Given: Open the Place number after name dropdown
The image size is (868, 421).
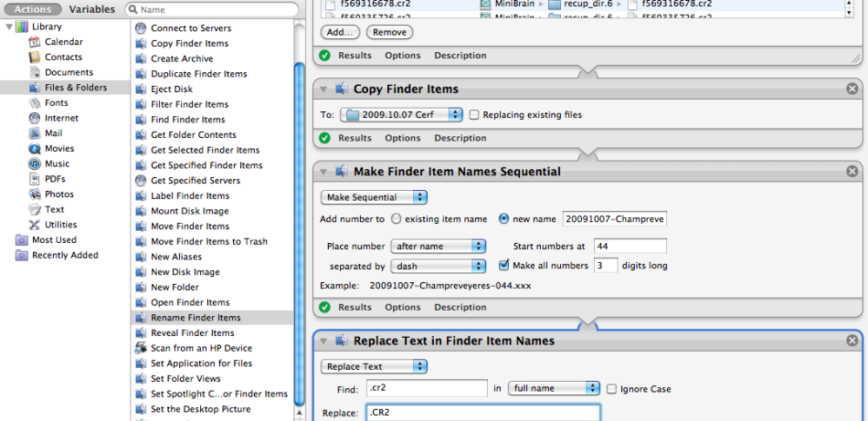Looking at the screenshot, I should coord(438,247).
